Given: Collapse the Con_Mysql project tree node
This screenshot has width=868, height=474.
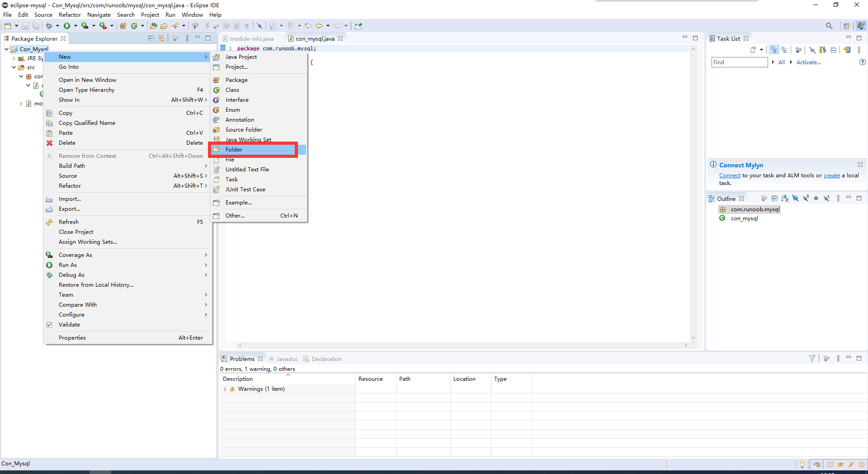Looking at the screenshot, I should pyautogui.click(x=6, y=49).
